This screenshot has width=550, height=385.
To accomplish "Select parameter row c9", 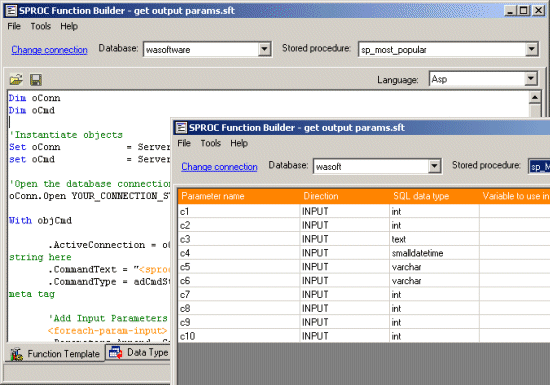I will 364,322.
